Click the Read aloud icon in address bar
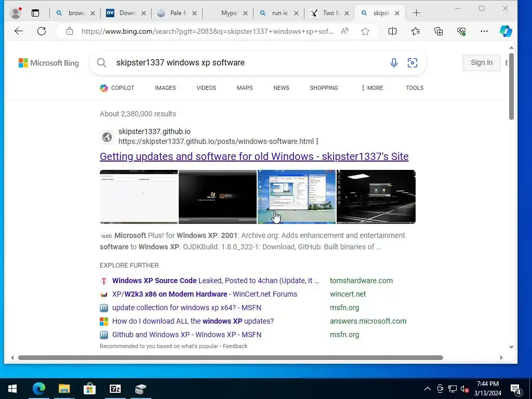 (x=345, y=31)
